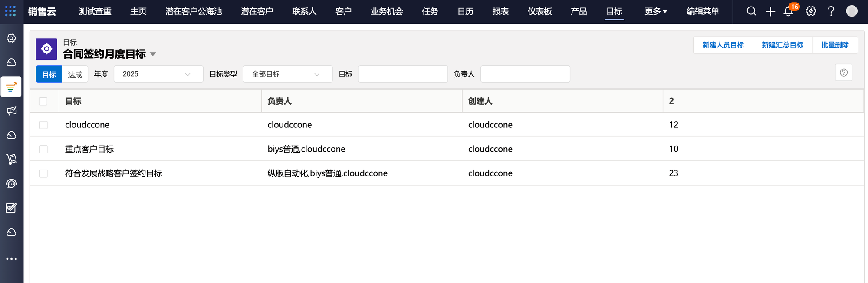Open the 业务机会 menu item
868x283 pixels.
pyautogui.click(x=386, y=11)
